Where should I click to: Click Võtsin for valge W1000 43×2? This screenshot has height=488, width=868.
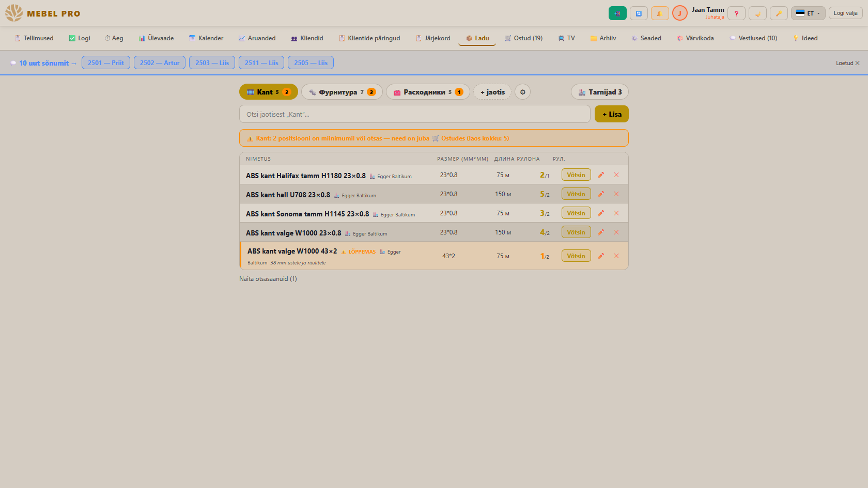[x=576, y=256]
